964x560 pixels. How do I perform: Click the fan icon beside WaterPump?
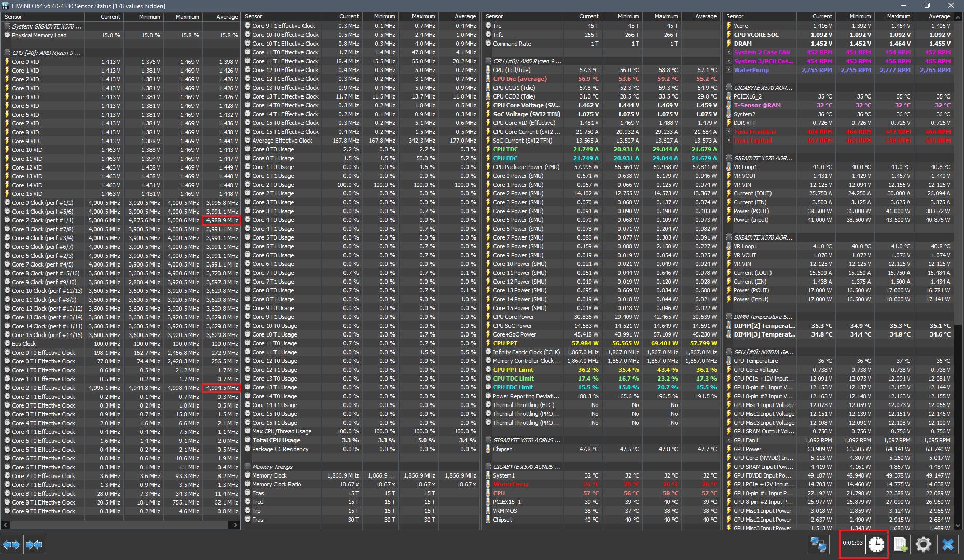tap(729, 70)
